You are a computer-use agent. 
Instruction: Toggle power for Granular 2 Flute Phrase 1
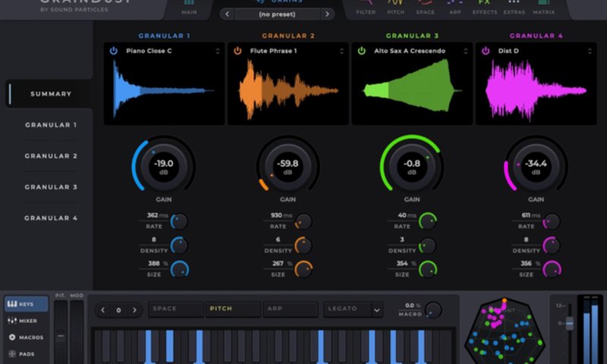pos(237,51)
